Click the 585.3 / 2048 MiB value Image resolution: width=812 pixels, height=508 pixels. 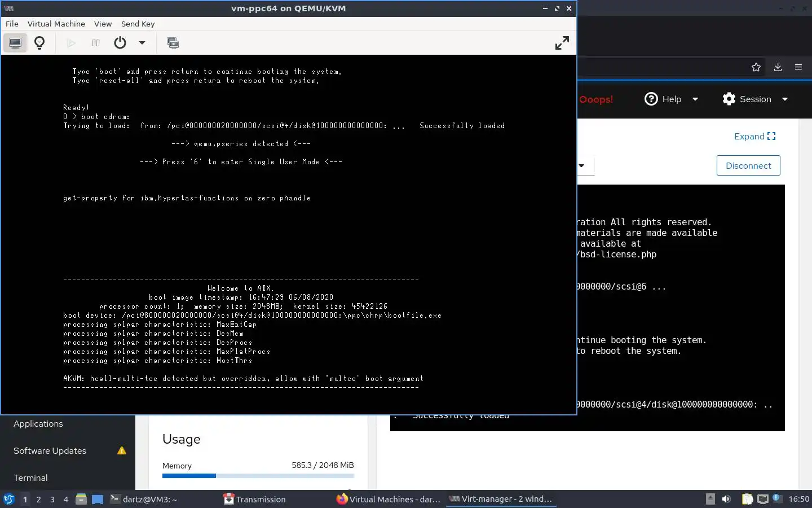tap(323, 465)
